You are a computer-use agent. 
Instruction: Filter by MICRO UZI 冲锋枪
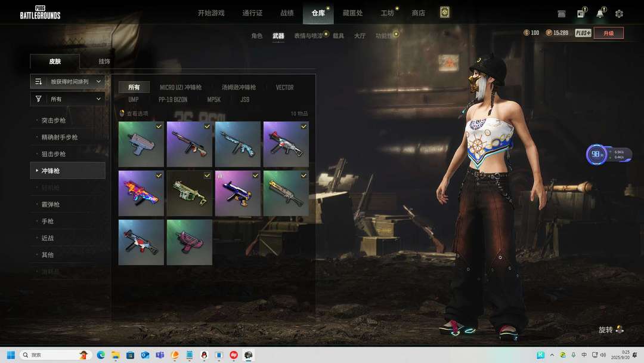point(181,87)
